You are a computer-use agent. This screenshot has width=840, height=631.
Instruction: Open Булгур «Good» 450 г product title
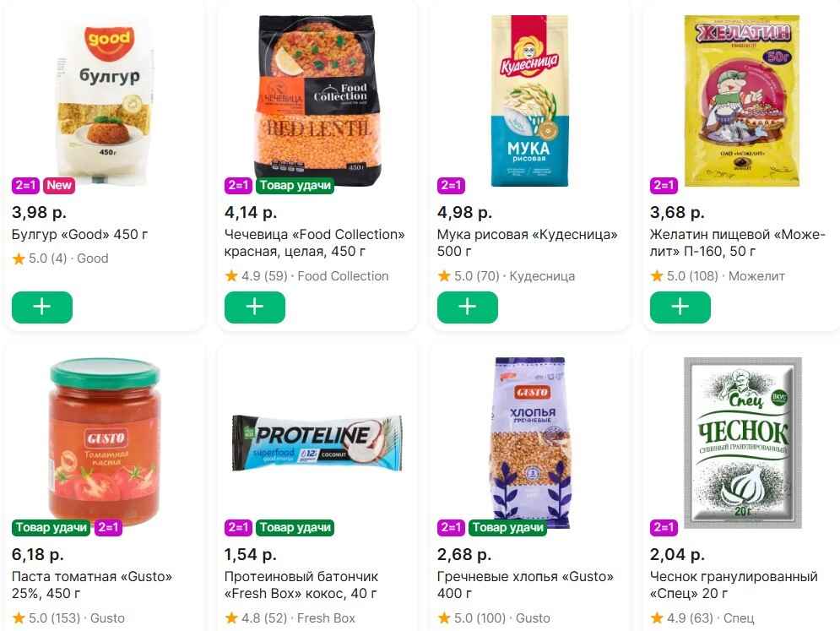[80, 235]
